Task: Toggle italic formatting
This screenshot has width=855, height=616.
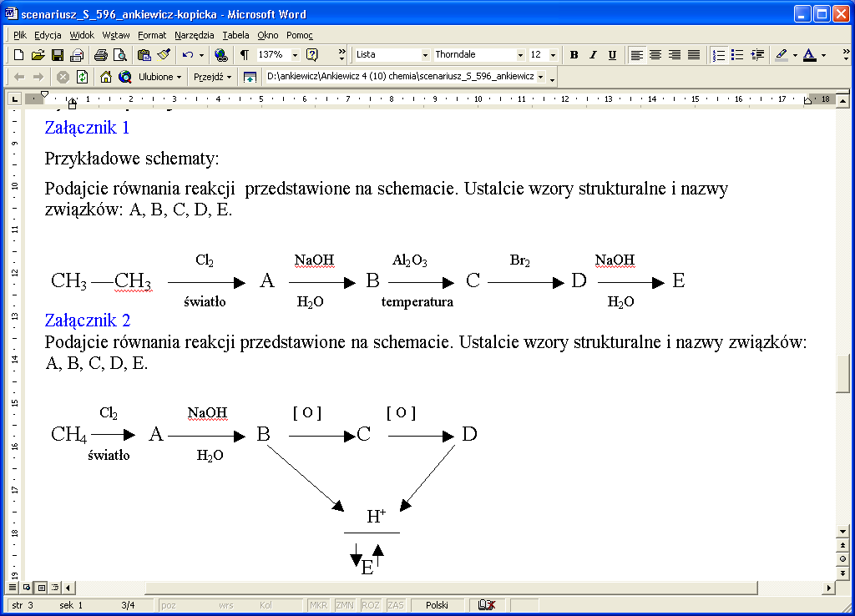Action: (594, 54)
